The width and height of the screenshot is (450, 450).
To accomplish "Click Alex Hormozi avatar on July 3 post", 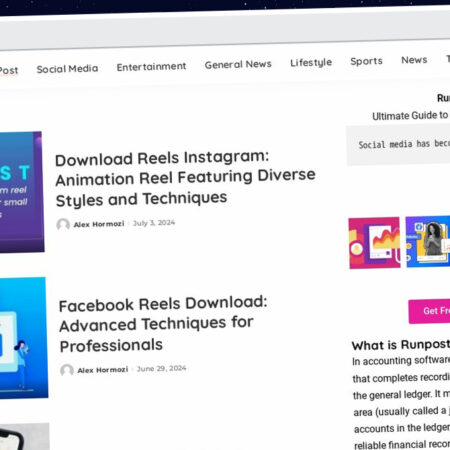I will (x=63, y=225).
